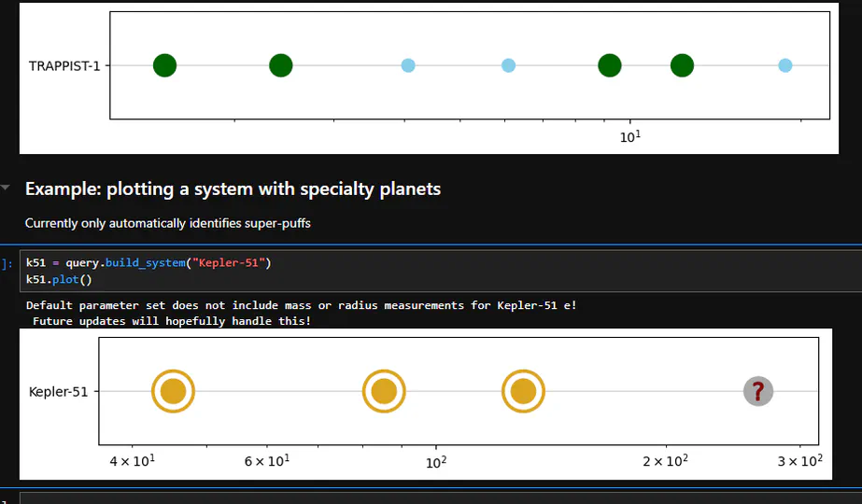Click the 4 × 10¹ axis tick label
This screenshot has width=862, height=504.
[132, 460]
